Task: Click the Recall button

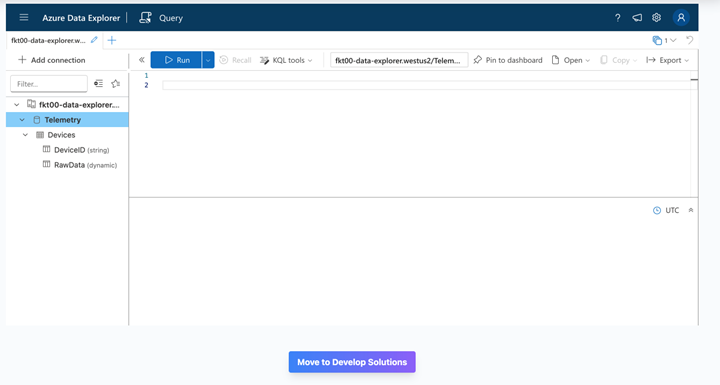Action: [x=235, y=60]
